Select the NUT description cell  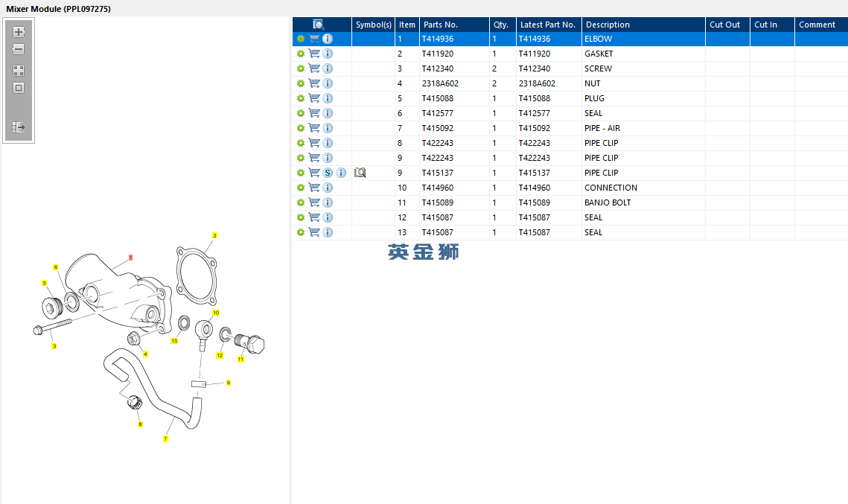643,83
